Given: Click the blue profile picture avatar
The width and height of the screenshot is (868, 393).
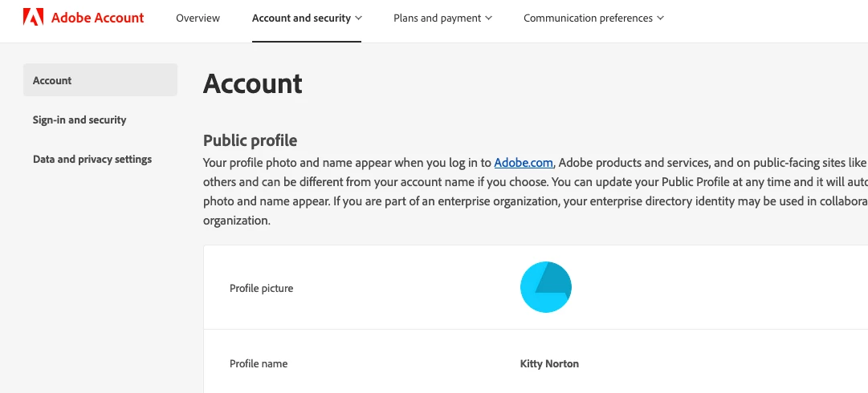Looking at the screenshot, I should [x=546, y=287].
